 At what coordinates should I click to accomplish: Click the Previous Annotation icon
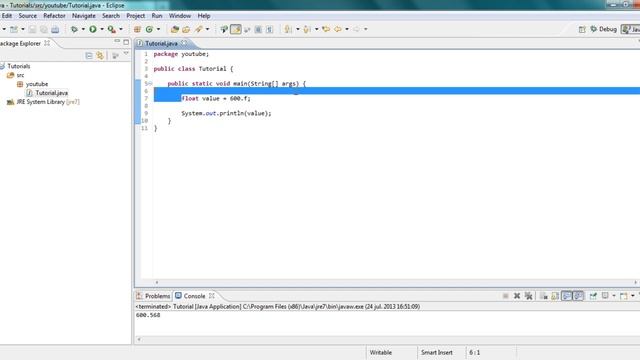pos(307,29)
